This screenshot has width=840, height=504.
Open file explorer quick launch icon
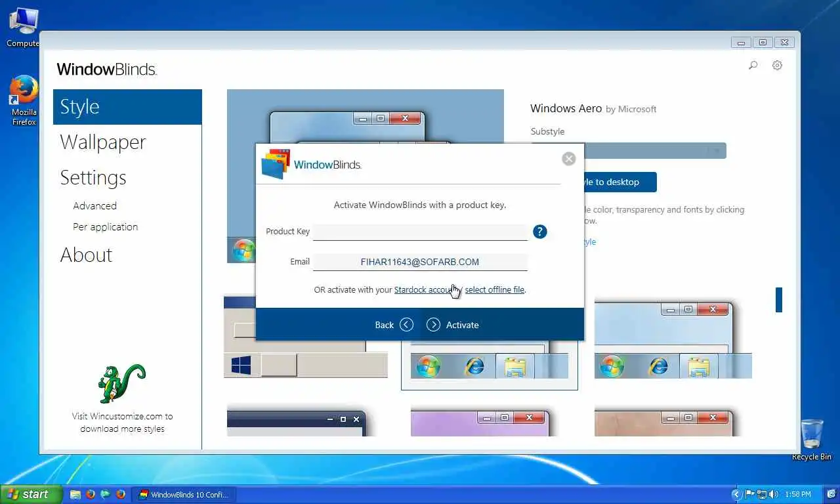[75, 495]
